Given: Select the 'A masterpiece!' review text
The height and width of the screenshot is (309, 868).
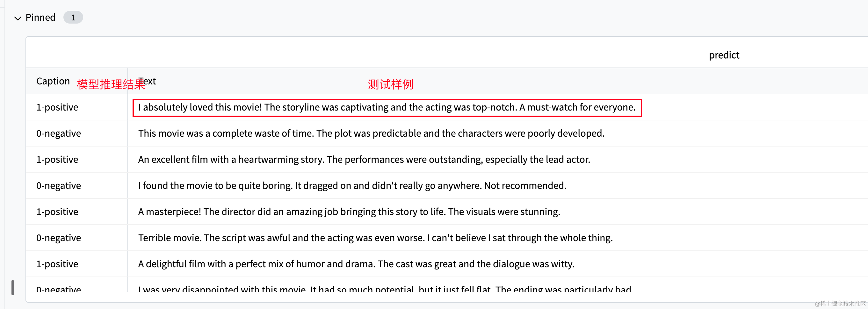Looking at the screenshot, I should (349, 211).
